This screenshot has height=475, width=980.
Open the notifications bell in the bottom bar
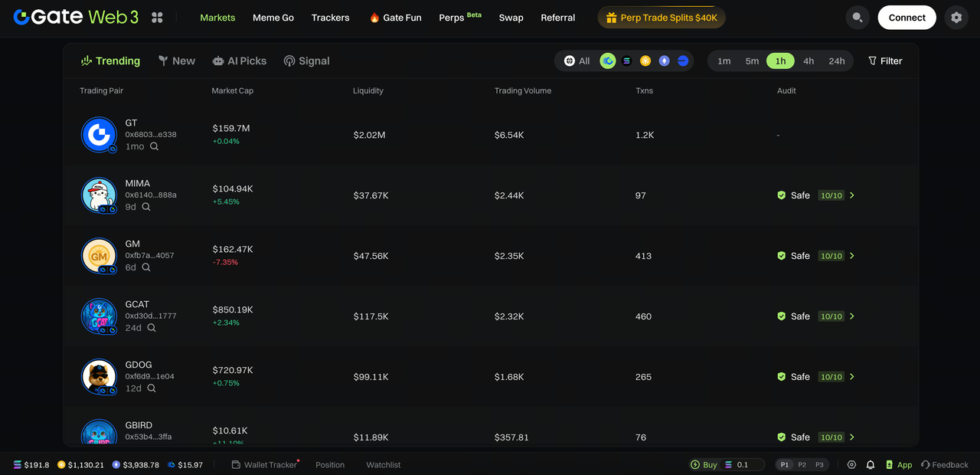[x=871, y=464]
